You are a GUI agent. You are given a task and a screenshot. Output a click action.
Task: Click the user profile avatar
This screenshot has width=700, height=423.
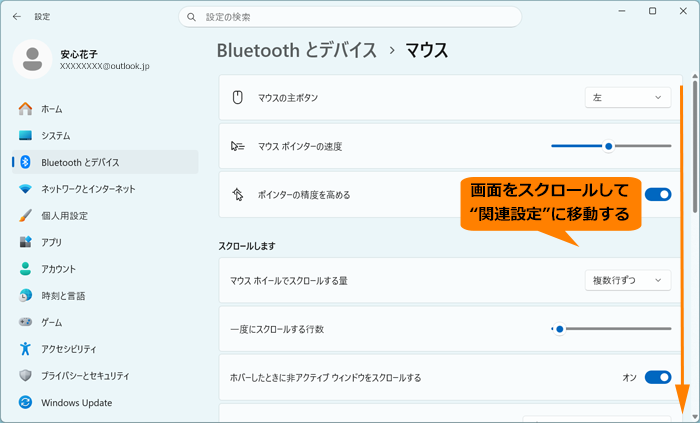[x=32, y=59]
